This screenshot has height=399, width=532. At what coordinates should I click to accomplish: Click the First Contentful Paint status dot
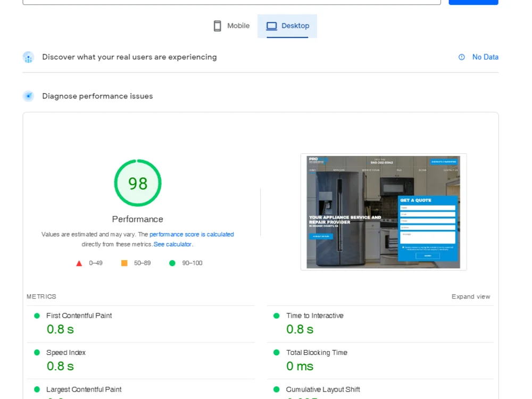36,315
